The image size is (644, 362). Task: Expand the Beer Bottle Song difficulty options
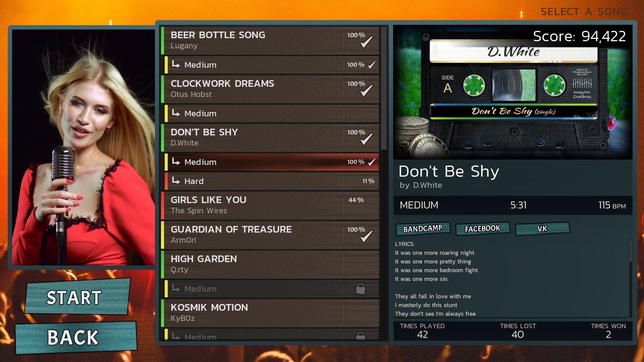pyautogui.click(x=273, y=40)
